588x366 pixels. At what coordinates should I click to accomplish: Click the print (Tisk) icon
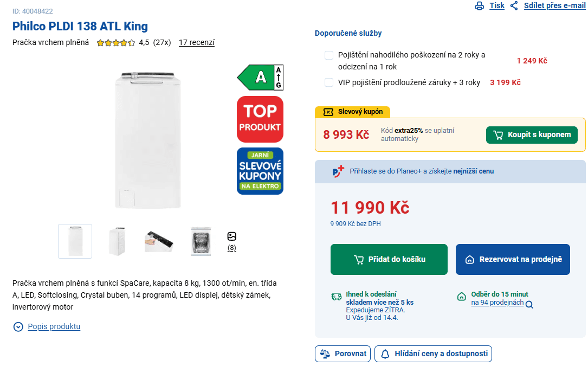pos(479,6)
